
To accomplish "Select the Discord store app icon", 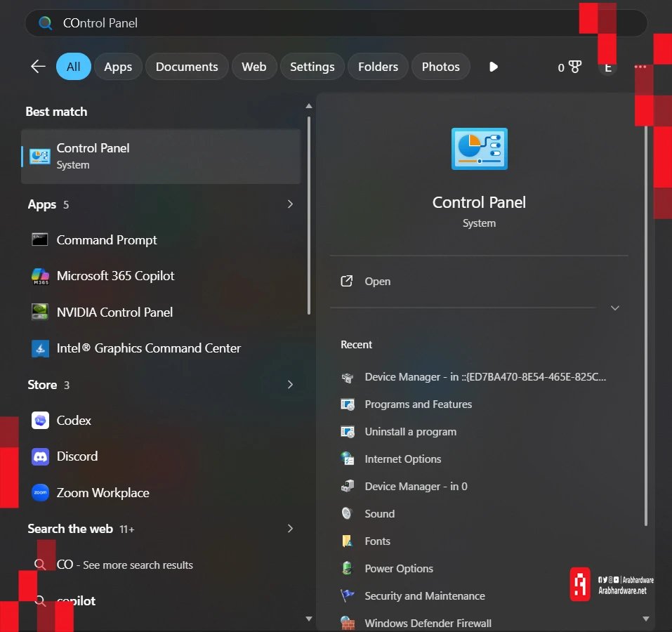I will click(40, 456).
